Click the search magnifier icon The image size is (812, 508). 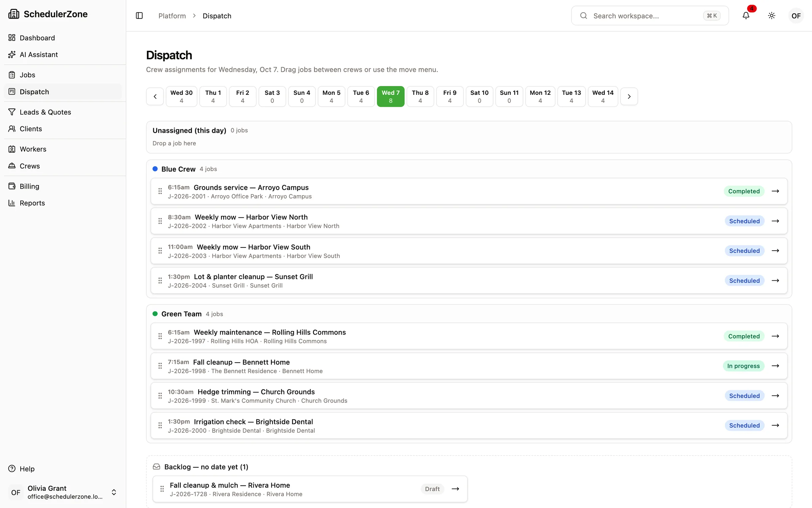584,16
